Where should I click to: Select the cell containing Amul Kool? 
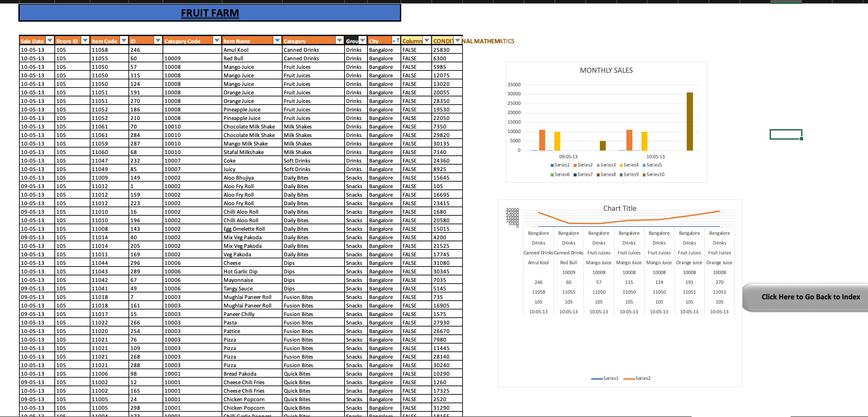[x=252, y=50]
